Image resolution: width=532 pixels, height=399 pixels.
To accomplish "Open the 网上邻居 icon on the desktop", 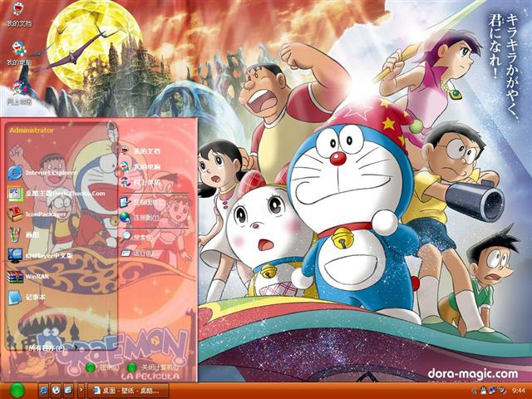I will pos(19,93).
